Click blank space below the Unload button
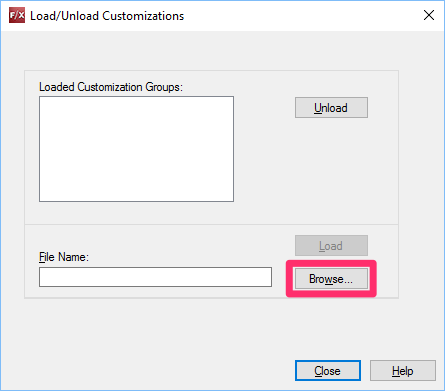Viewport: 445px width, 391px height. pyautogui.click(x=331, y=167)
